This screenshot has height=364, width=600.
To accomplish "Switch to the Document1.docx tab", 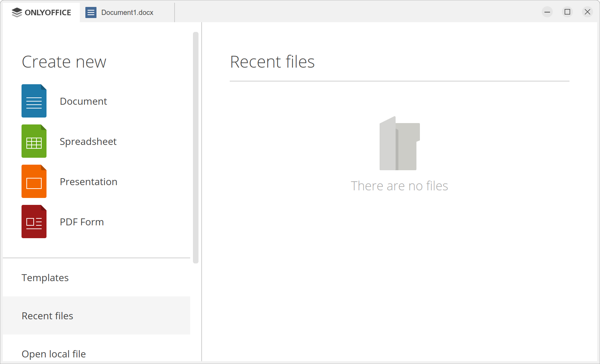I will click(x=127, y=12).
